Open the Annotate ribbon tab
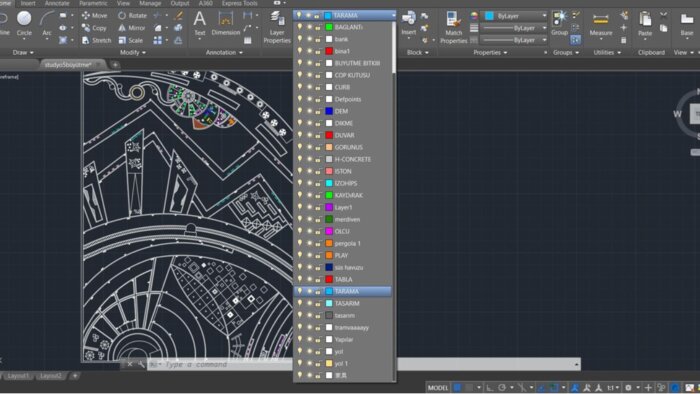The image size is (700, 394). 57,3
